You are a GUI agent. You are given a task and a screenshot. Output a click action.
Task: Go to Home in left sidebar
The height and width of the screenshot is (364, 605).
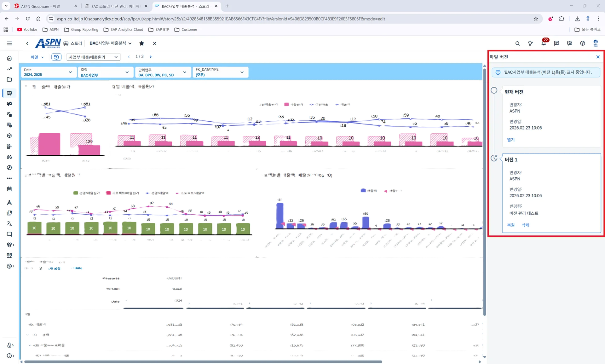coord(9,58)
